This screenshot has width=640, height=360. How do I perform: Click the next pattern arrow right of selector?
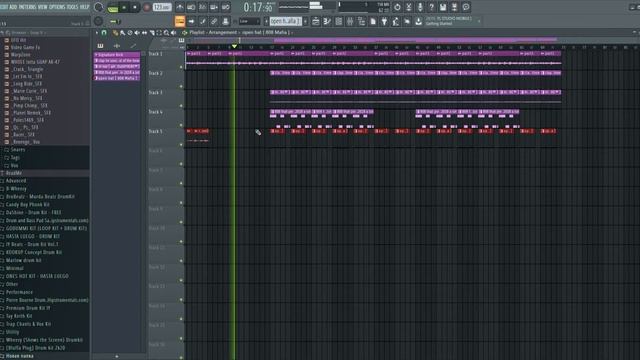point(305,21)
